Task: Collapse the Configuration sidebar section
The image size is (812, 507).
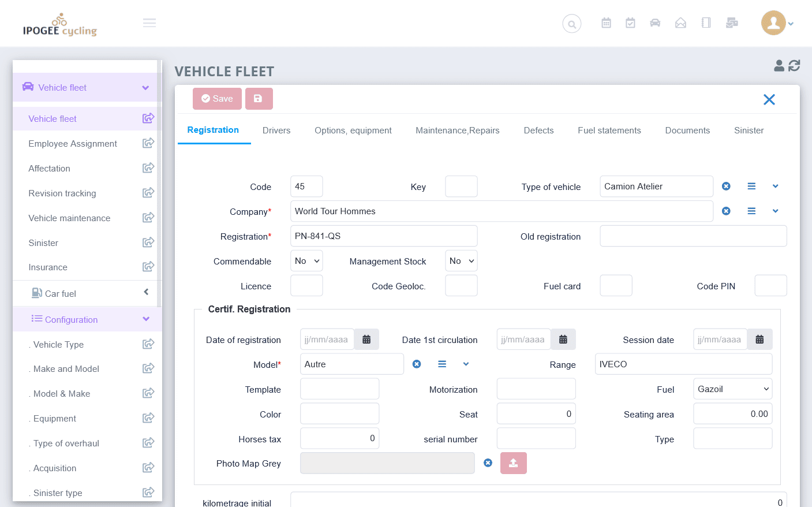Action: (x=146, y=319)
